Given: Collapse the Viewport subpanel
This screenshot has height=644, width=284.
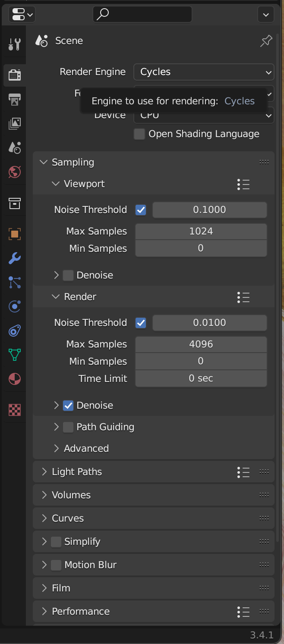Looking at the screenshot, I should [56, 184].
